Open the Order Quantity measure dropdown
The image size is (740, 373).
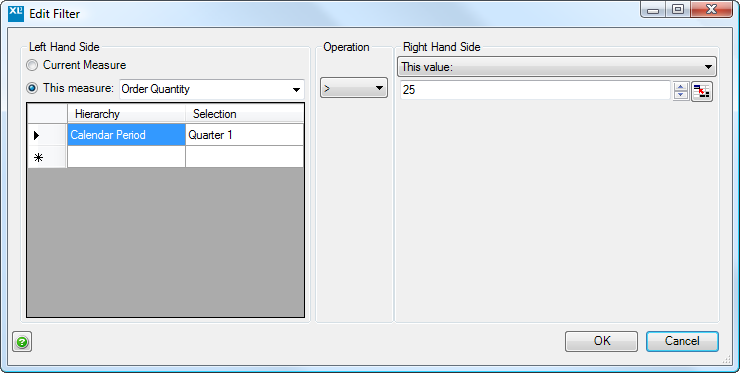tap(212, 89)
